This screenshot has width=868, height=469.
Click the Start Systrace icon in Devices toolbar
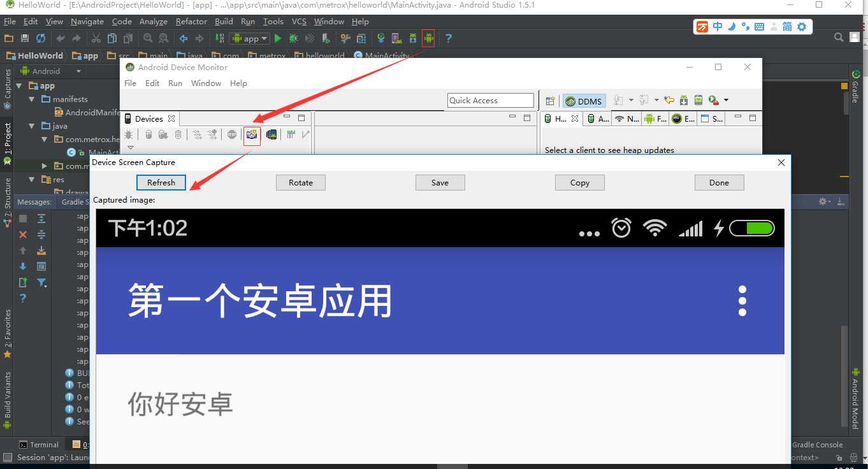click(291, 134)
